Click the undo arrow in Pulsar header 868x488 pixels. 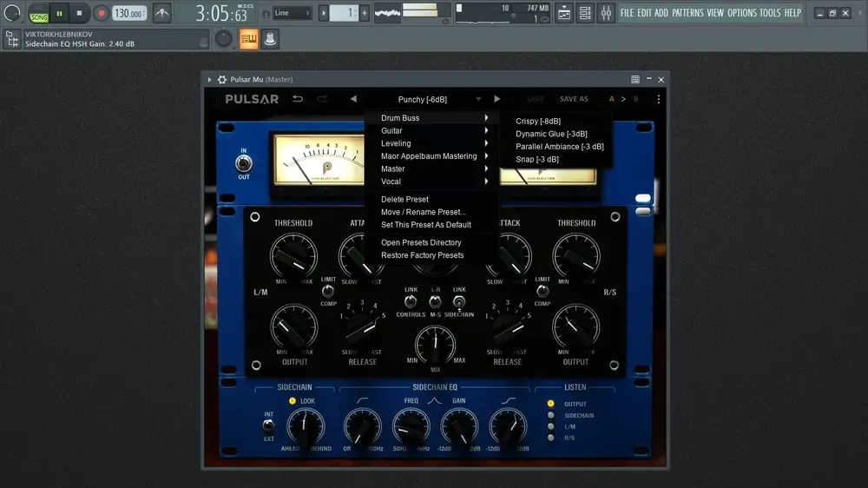[x=298, y=99]
